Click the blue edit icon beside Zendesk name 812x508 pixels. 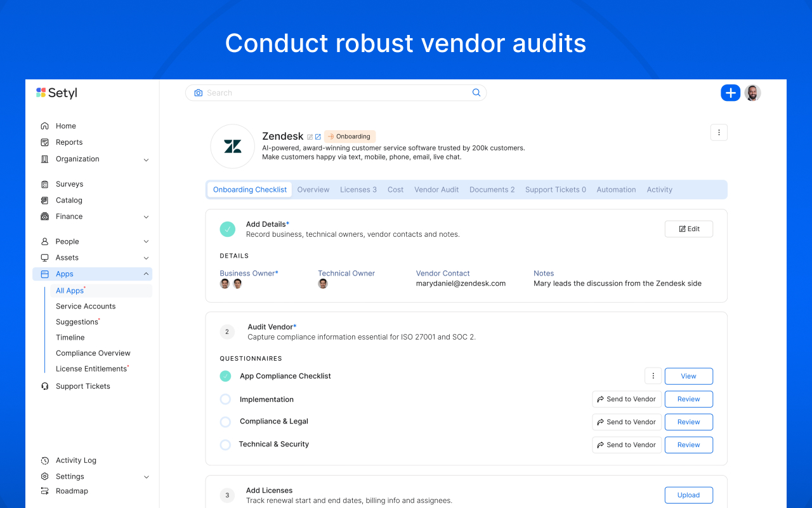pos(318,137)
